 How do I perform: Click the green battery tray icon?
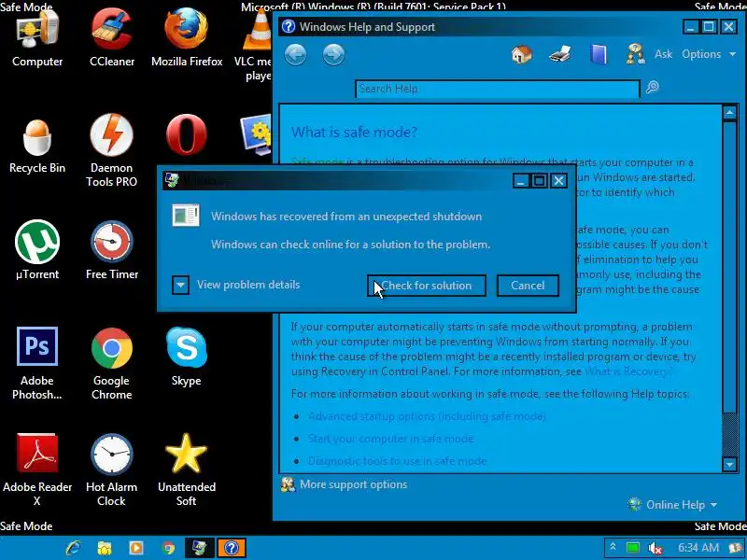[x=633, y=548]
